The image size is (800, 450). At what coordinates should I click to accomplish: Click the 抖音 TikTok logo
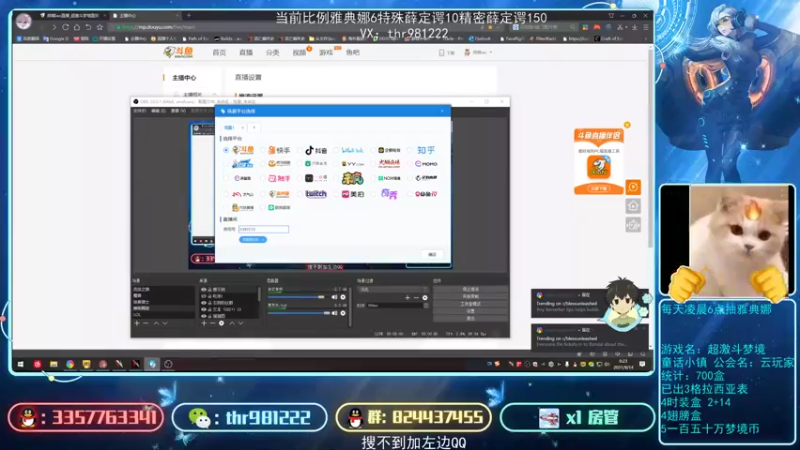point(316,150)
